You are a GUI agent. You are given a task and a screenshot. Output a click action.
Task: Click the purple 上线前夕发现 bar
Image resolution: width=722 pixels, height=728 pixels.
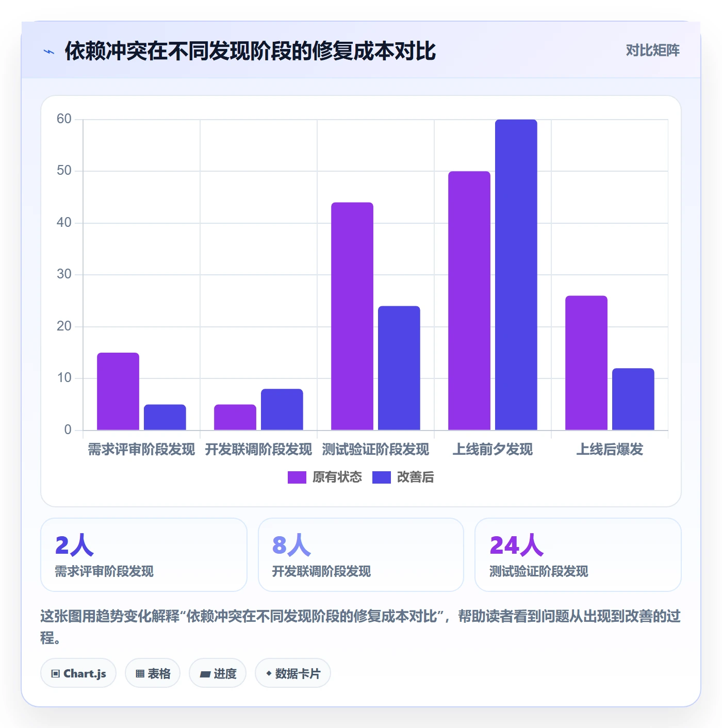click(469, 301)
